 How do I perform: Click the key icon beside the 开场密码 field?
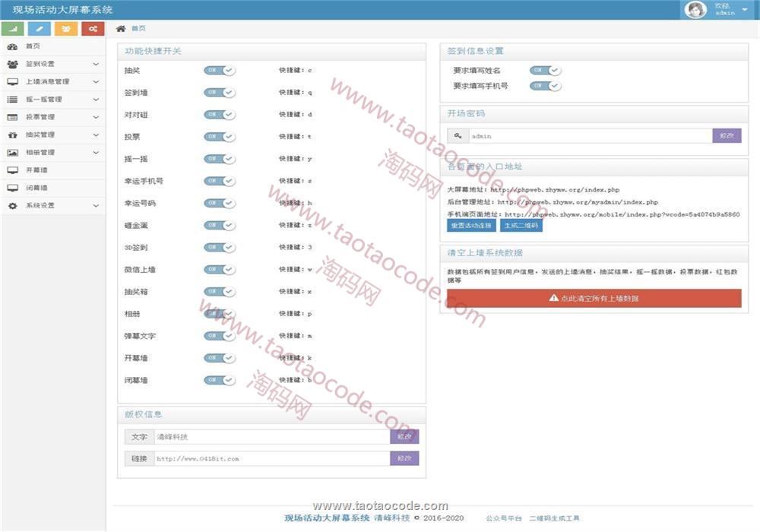click(x=458, y=136)
